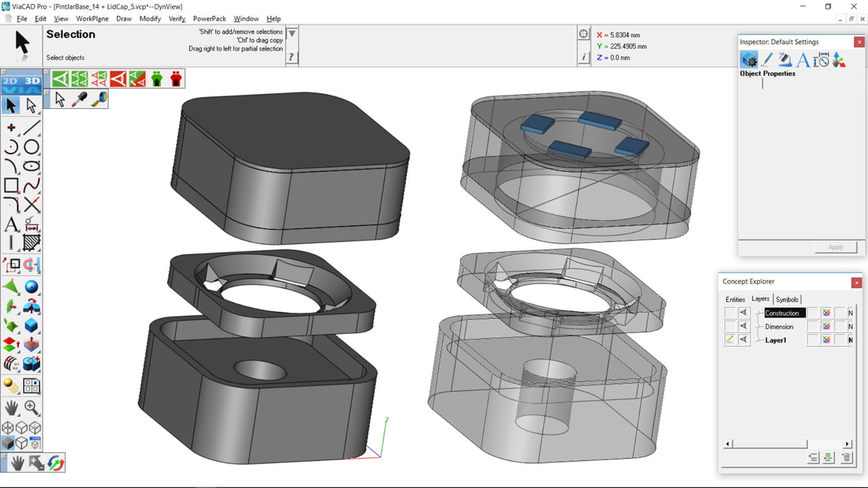Pick the Rectangle drawing tool

coord(11,186)
